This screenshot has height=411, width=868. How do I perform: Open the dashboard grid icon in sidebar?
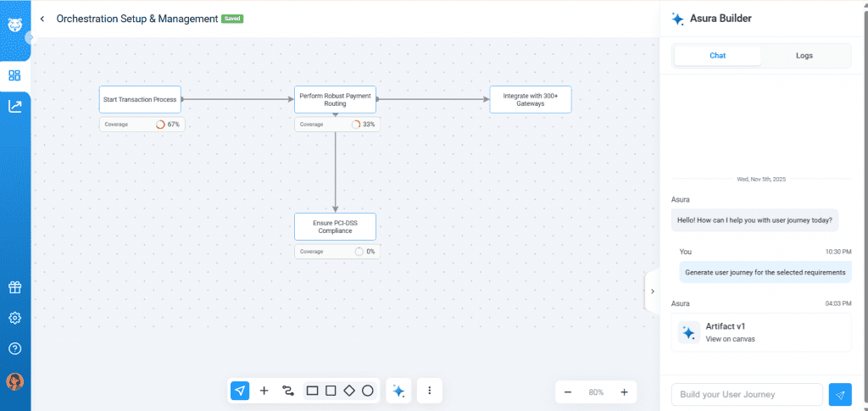click(x=14, y=75)
